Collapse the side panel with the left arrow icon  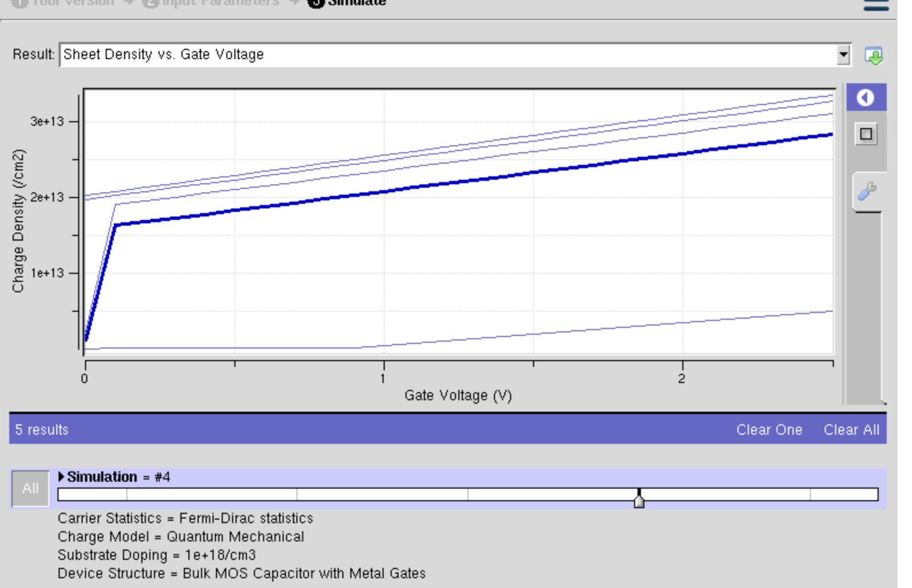pos(865,98)
